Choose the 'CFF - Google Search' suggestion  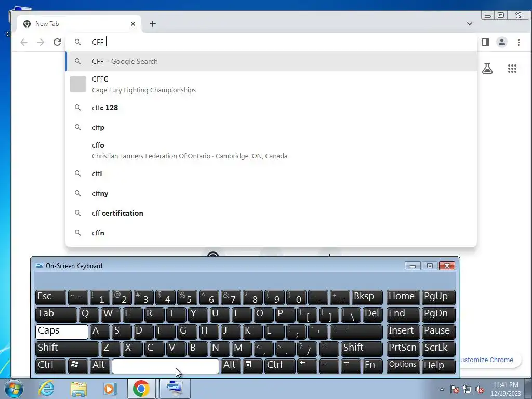(271, 61)
